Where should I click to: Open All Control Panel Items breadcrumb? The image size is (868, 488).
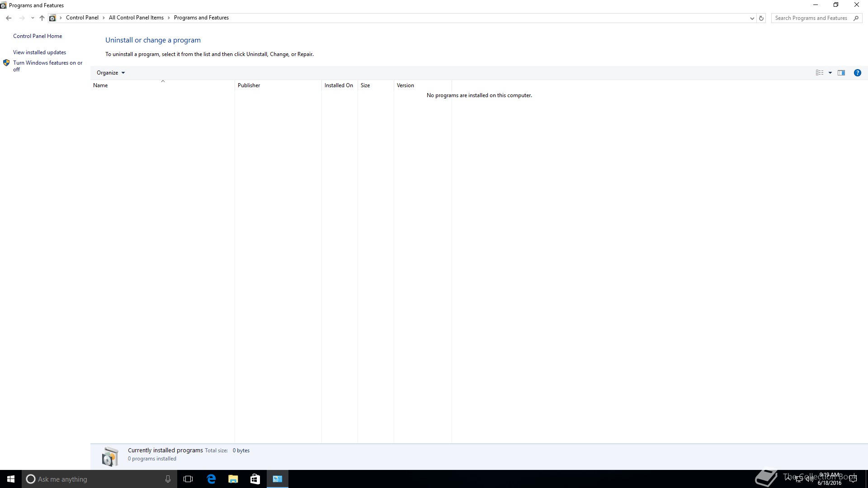(x=136, y=18)
